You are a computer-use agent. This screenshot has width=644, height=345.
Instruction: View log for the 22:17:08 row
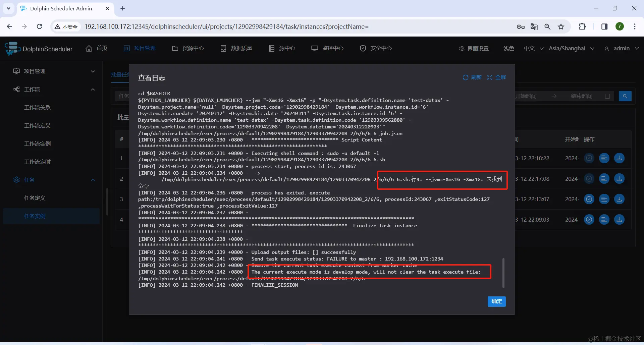coord(604,179)
